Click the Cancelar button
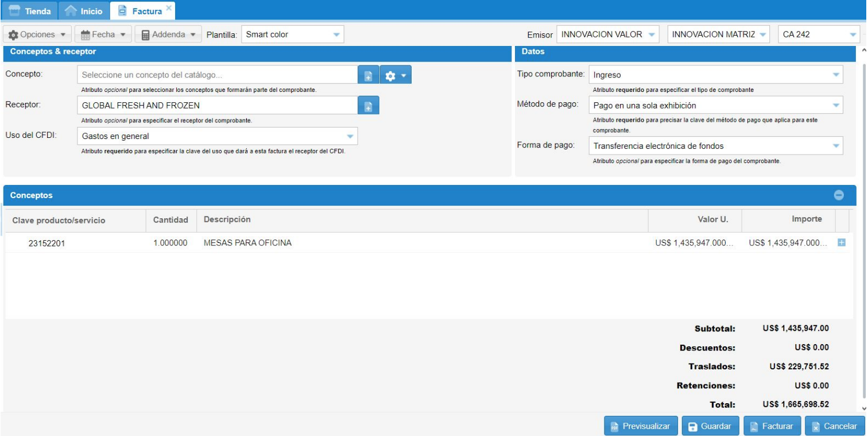 point(834,426)
